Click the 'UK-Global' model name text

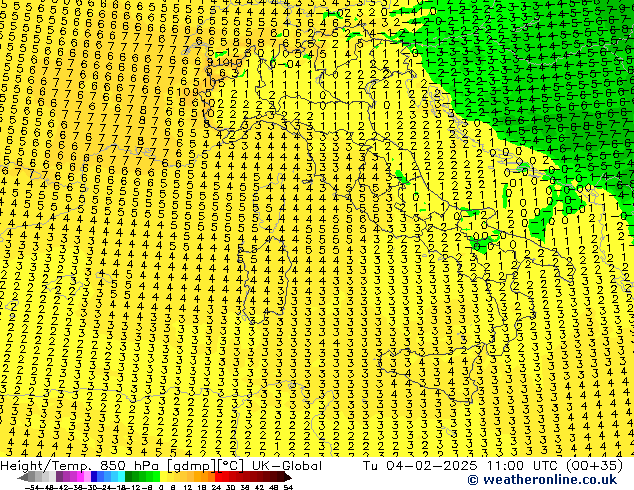click(287, 466)
